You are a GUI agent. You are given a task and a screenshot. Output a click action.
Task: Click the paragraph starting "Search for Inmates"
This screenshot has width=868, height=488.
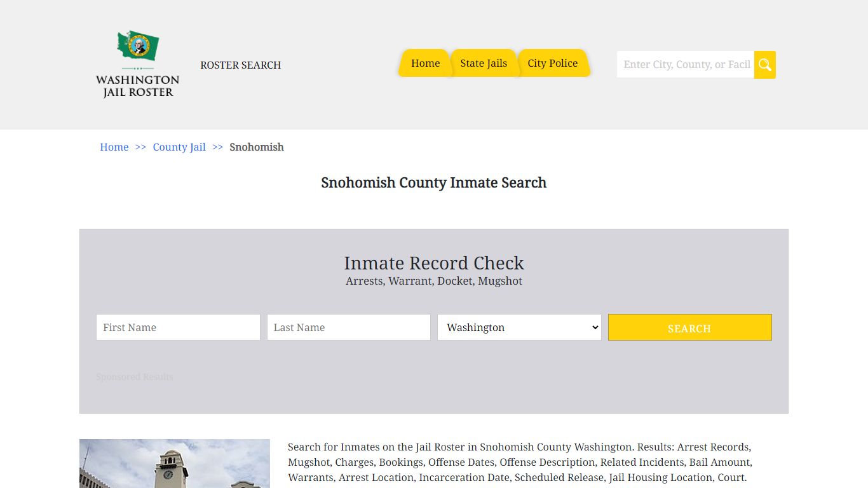point(520,462)
